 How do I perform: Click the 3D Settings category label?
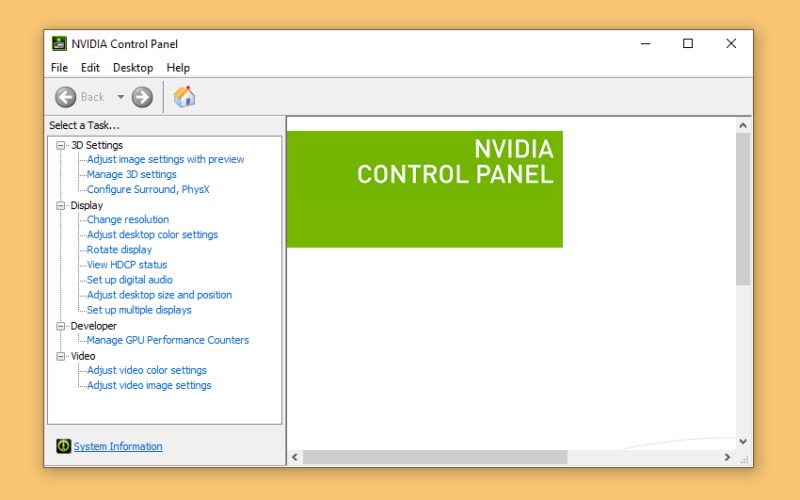pos(97,145)
